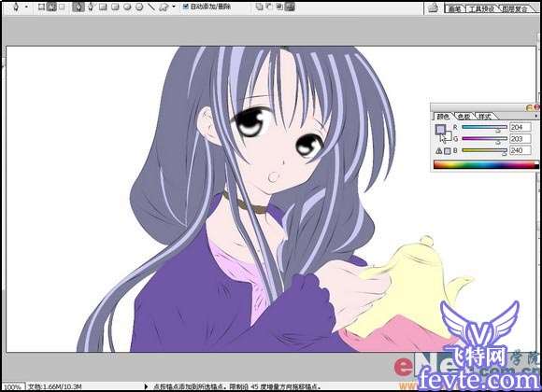Click the foreground color swatch in Color panel

click(x=440, y=130)
